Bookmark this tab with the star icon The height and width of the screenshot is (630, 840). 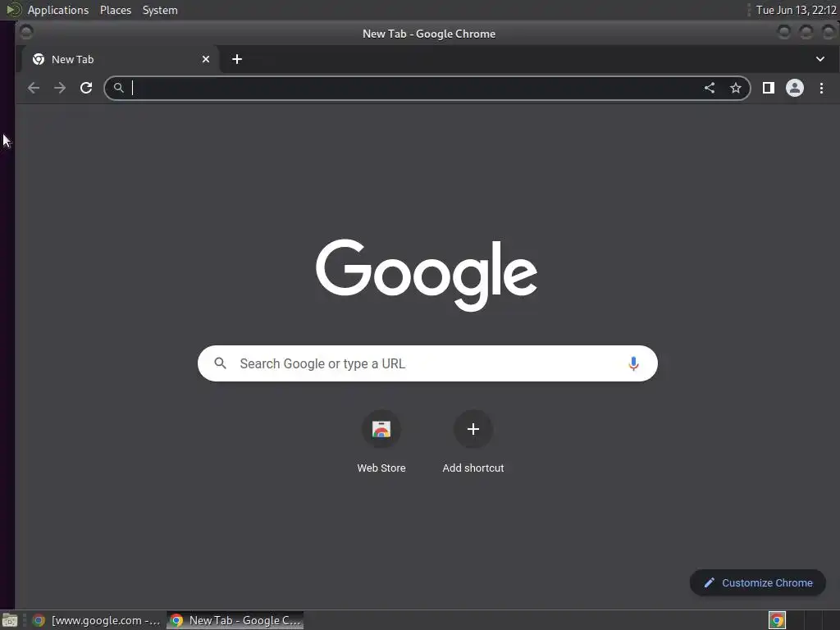point(736,88)
